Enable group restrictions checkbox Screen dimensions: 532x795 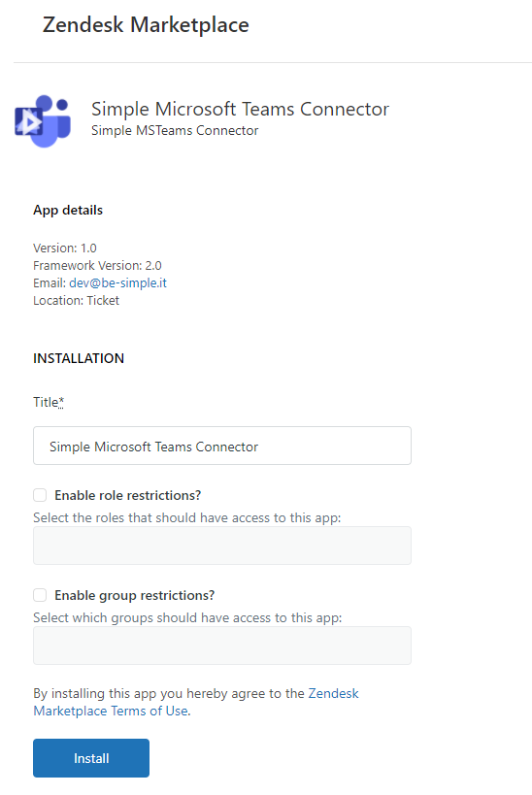(40, 595)
